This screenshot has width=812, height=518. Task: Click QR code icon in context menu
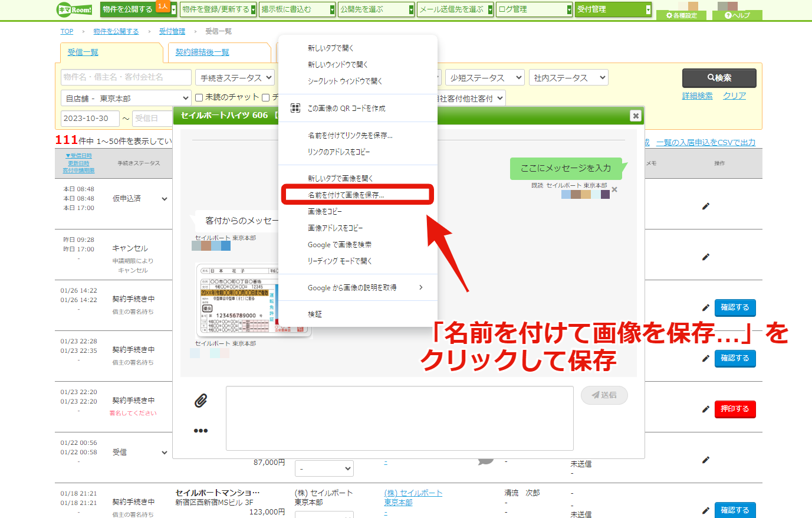(295, 108)
